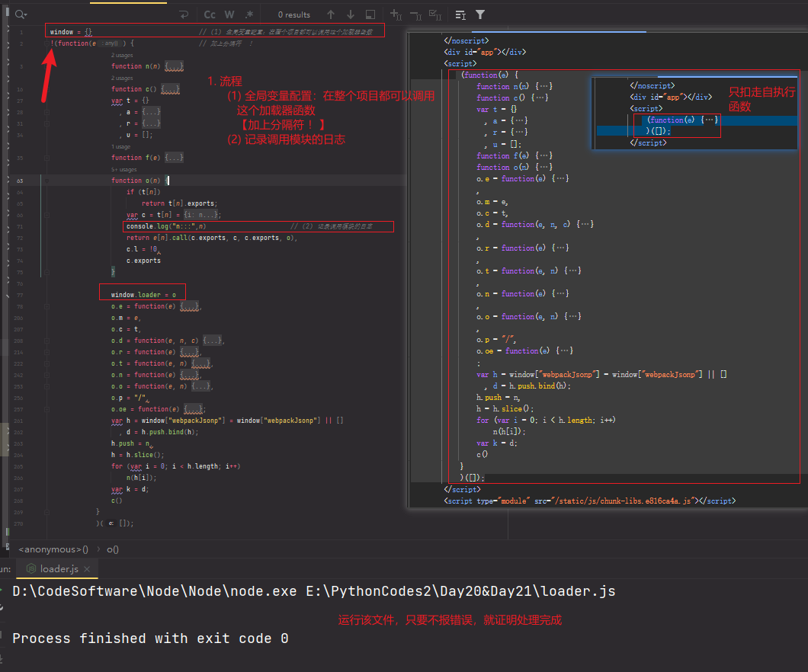Open results in find window icon
Screen dimensions: 808x672
pyautogui.click(x=370, y=15)
